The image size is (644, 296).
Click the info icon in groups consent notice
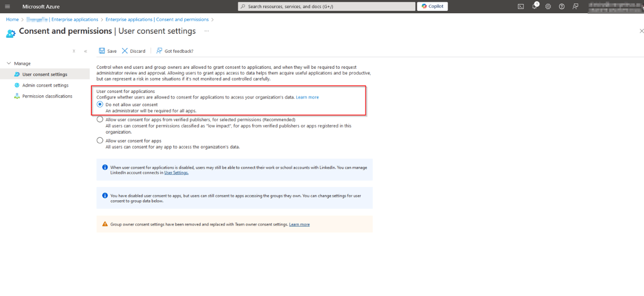(x=104, y=196)
